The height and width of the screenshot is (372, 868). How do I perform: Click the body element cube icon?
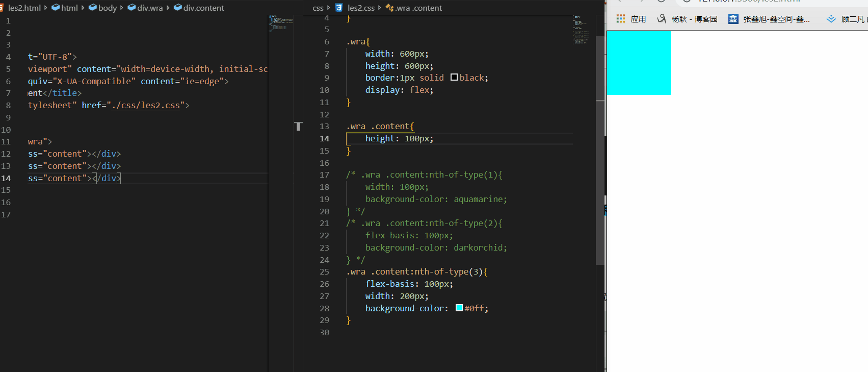point(93,8)
